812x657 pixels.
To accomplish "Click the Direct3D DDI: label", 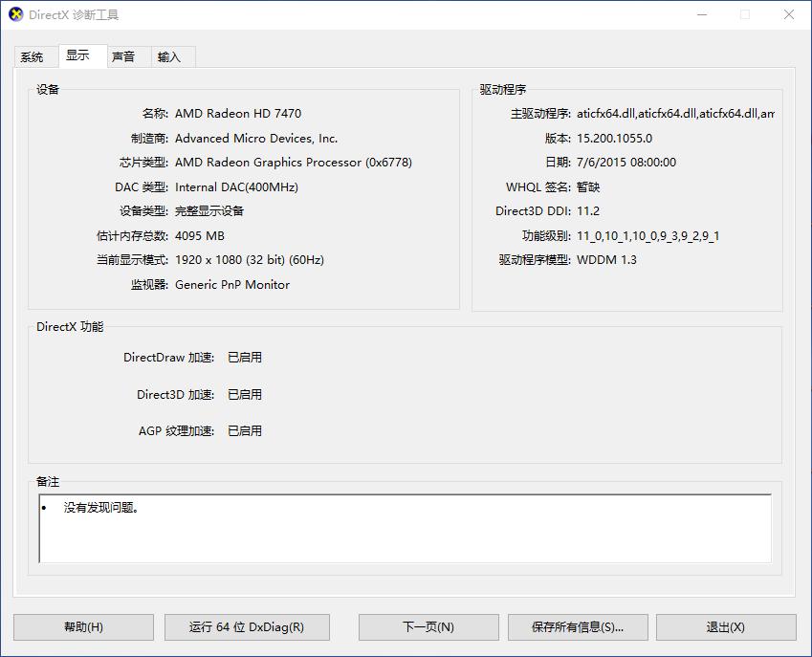I will (534, 210).
